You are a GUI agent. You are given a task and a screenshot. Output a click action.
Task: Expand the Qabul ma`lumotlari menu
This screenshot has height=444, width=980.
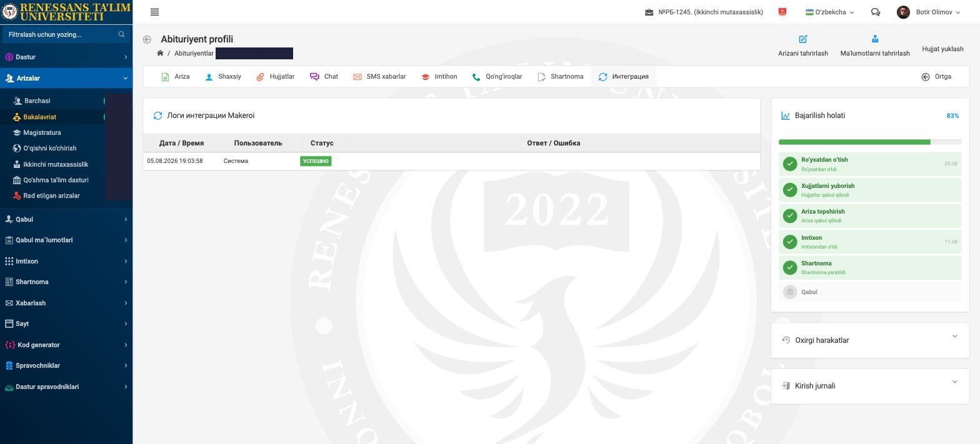(x=66, y=240)
